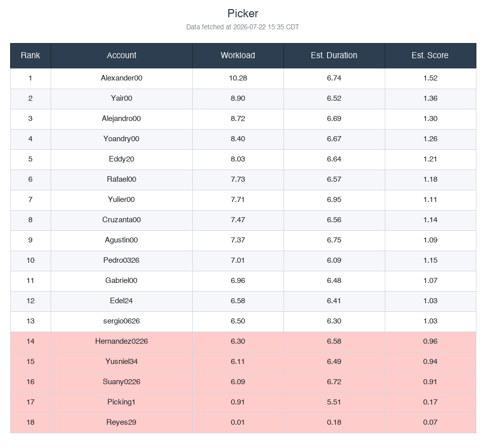Select the Alejandro00 account cell
Image resolution: width=486 pixels, height=448 pixels.
(x=121, y=118)
